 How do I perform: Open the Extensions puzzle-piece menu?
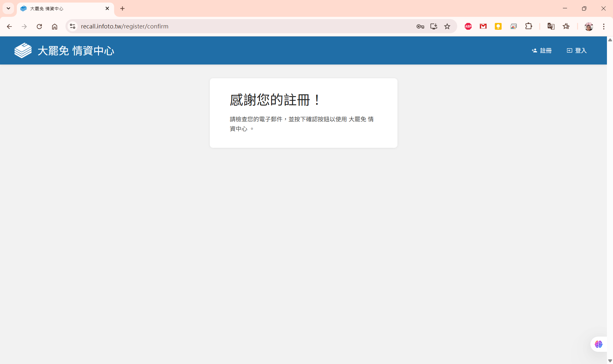pos(529,27)
